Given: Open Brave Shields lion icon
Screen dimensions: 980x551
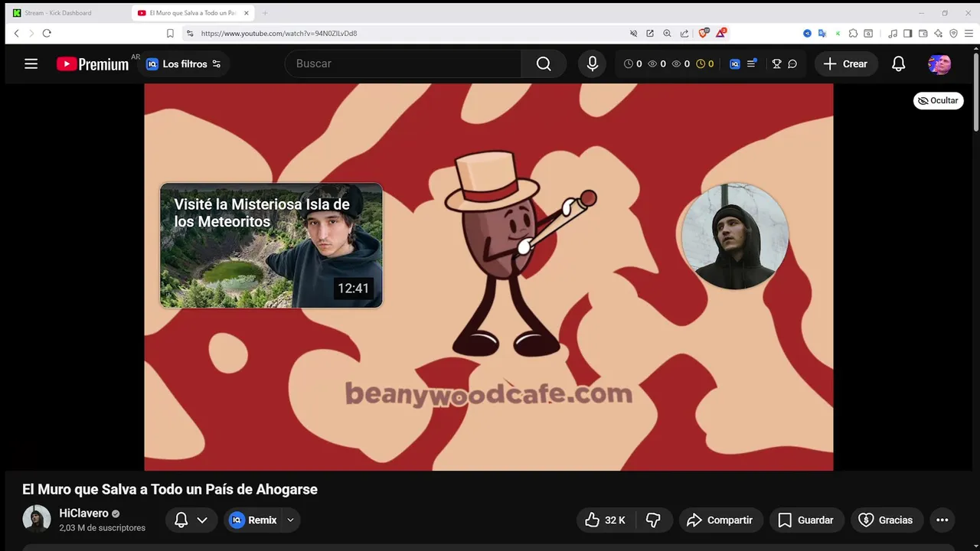Looking at the screenshot, I should [704, 33].
